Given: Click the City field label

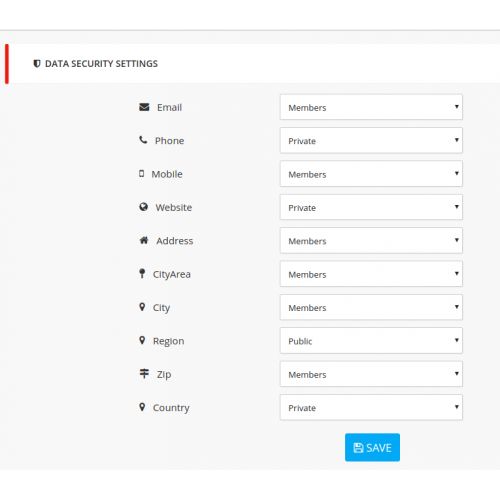Looking at the screenshot, I should pyautogui.click(x=161, y=308).
